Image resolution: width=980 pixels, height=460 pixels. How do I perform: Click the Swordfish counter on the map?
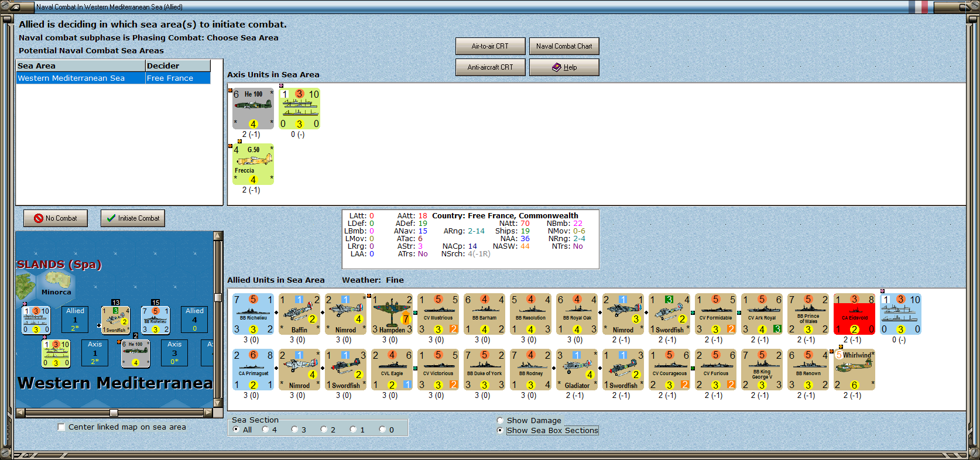(x=115, y=320)
